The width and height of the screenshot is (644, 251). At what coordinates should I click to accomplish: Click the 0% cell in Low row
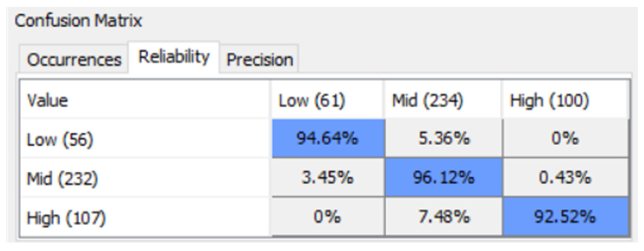[565, 138]
